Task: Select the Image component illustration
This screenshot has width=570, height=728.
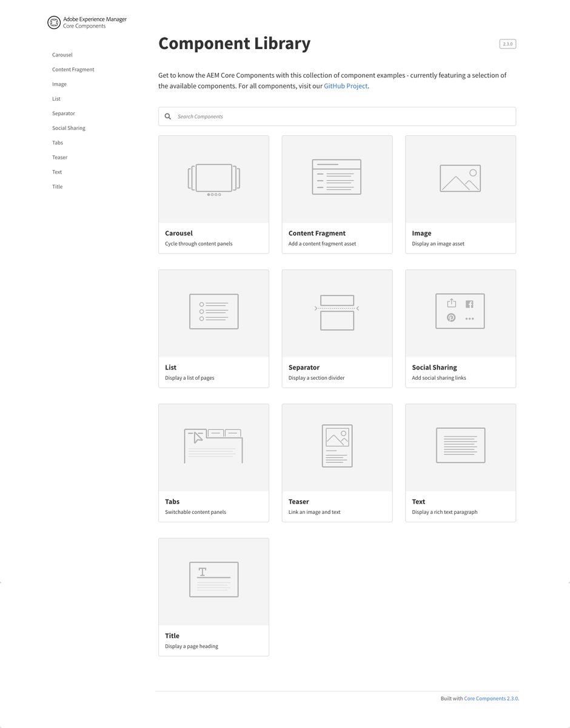Action: (460, 178)
